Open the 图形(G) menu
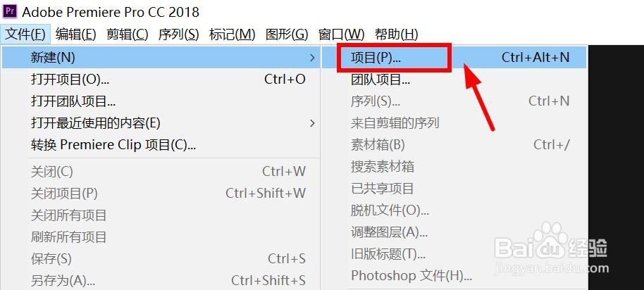Image resolution: width=644 pixels, height=290 pixels. (287, 34)
